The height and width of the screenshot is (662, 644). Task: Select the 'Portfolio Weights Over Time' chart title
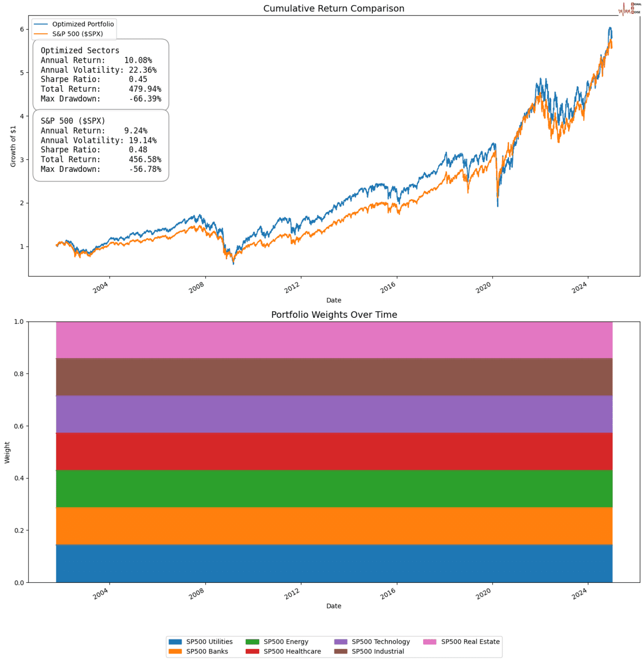pyautogui.click(x=334, y=314)
